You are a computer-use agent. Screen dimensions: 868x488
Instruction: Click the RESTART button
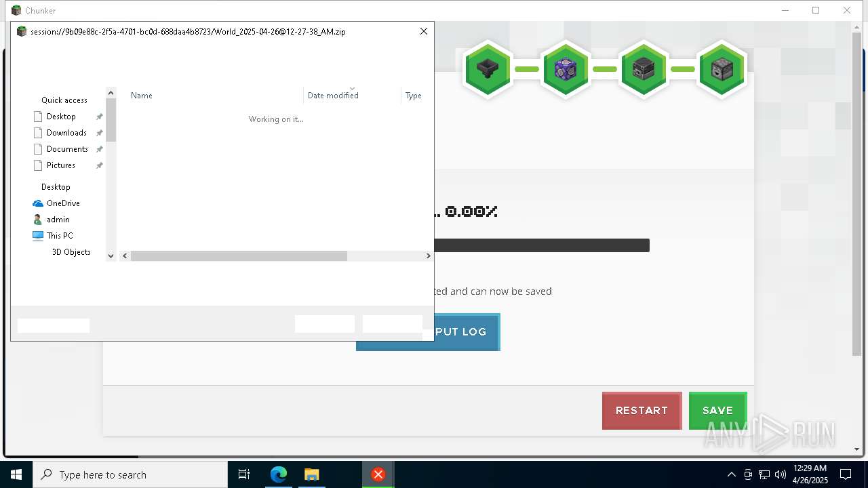[x=642, y=411]
